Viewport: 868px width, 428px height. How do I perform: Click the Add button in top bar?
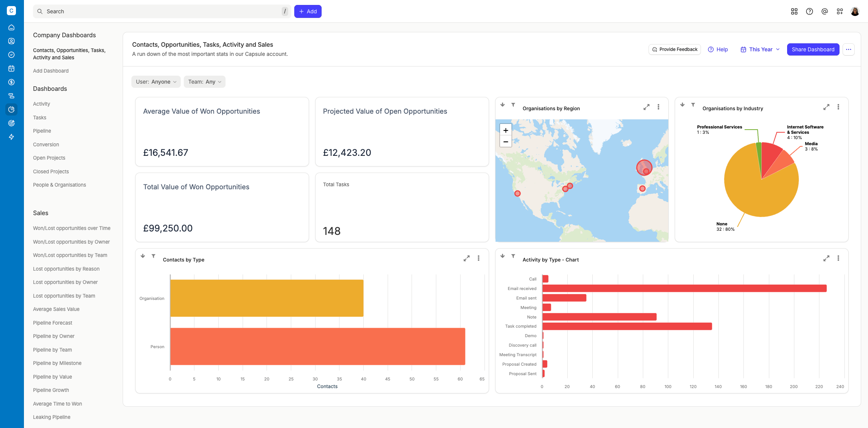point(308,11)
